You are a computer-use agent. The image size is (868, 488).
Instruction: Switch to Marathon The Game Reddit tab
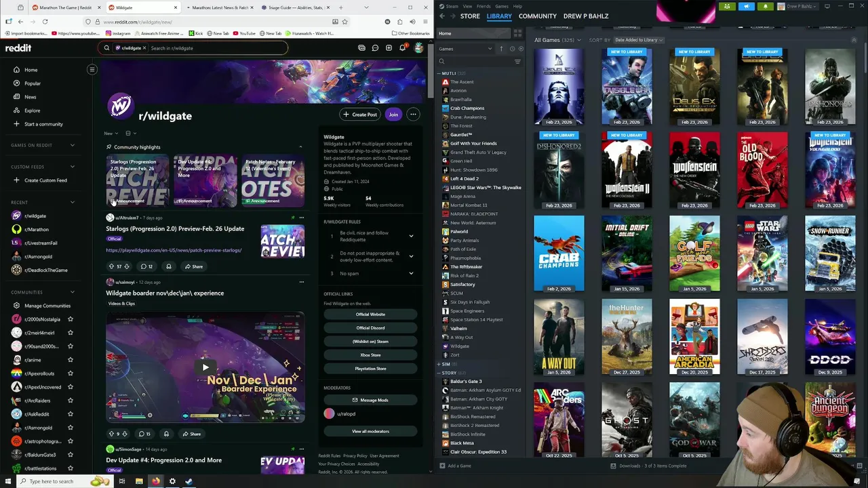(x=66, y=7)
